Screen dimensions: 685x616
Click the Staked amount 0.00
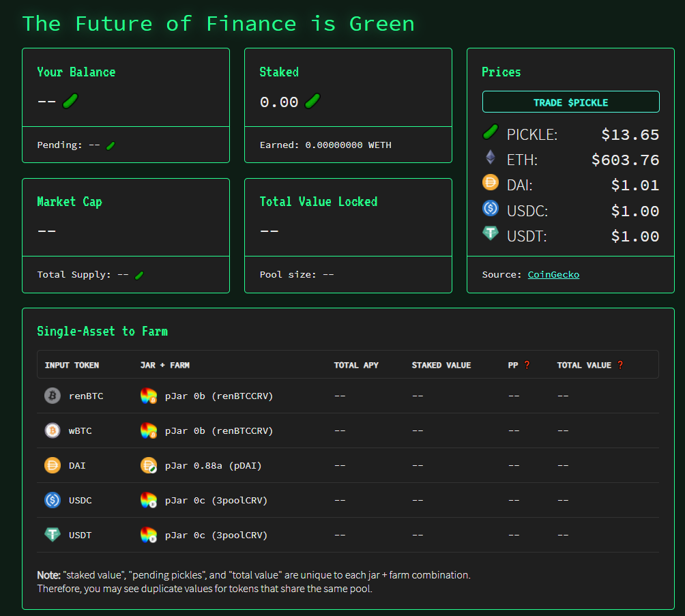pos(279,102)
